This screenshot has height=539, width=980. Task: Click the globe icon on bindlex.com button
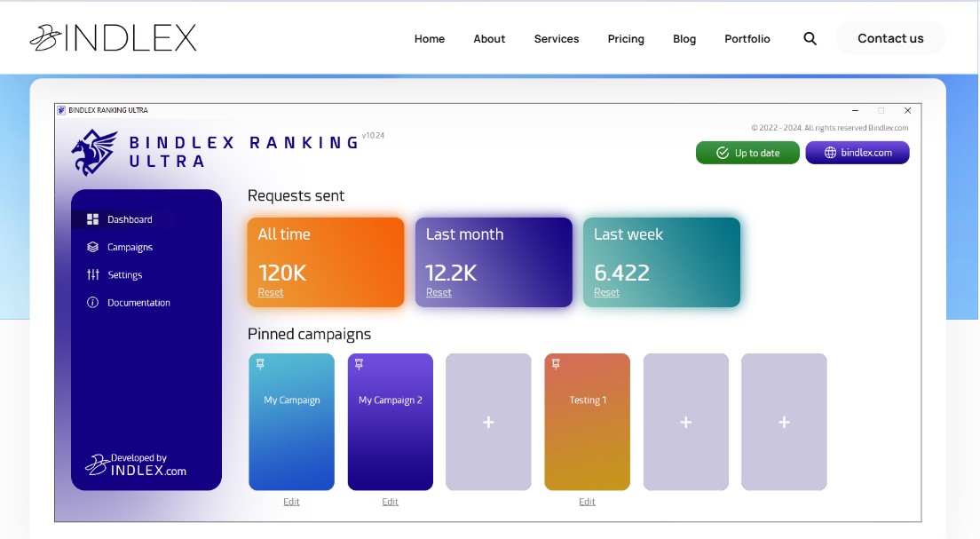830,153
